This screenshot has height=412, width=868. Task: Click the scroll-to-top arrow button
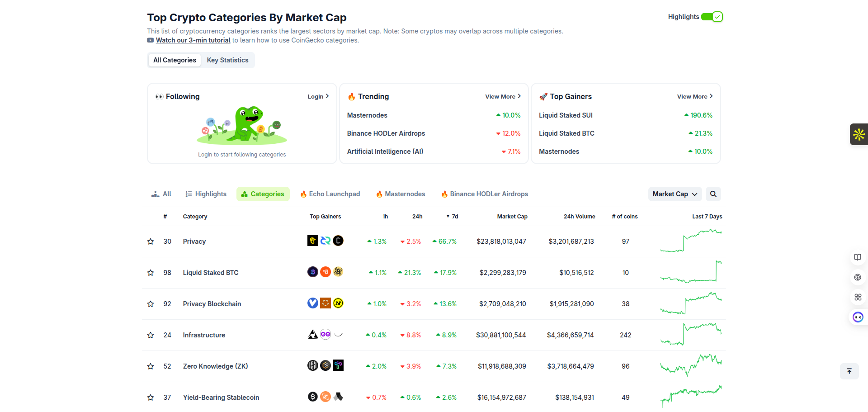849,371
